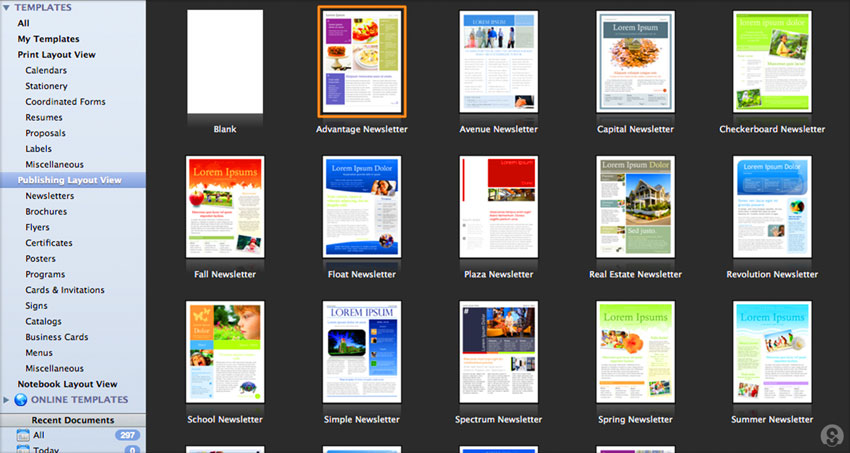Choose the Real Estate Newsletter thumbnail
This screenshot has width=850, height=453.
click(635, 207)
